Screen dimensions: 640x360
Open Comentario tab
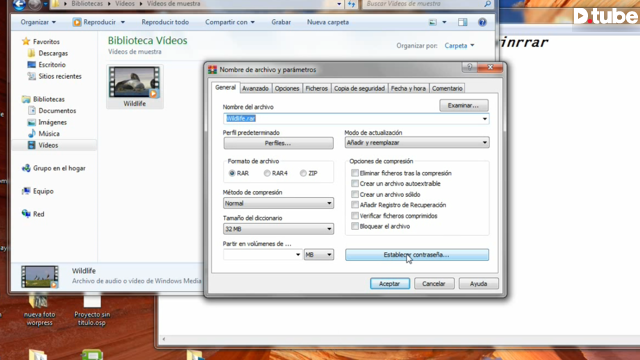pos(447,88)
